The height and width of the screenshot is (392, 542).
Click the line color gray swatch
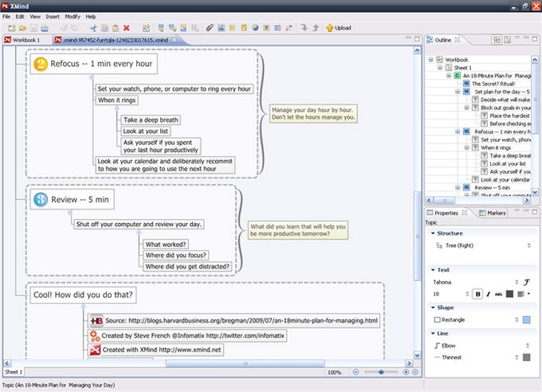526,357
